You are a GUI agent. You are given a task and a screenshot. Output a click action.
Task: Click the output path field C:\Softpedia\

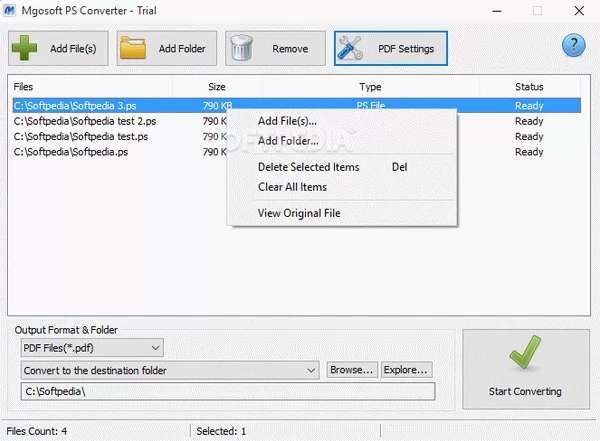(x=228, y=391)
